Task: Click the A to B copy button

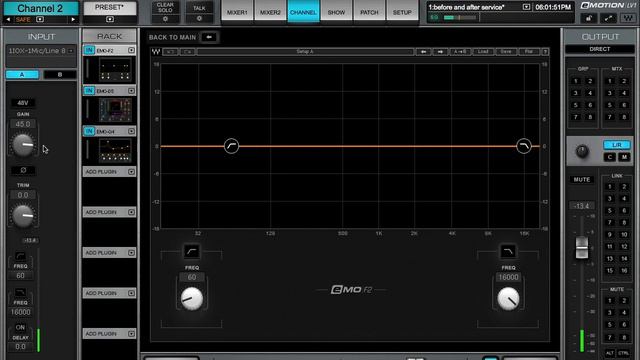Action: tap(460, 52)
